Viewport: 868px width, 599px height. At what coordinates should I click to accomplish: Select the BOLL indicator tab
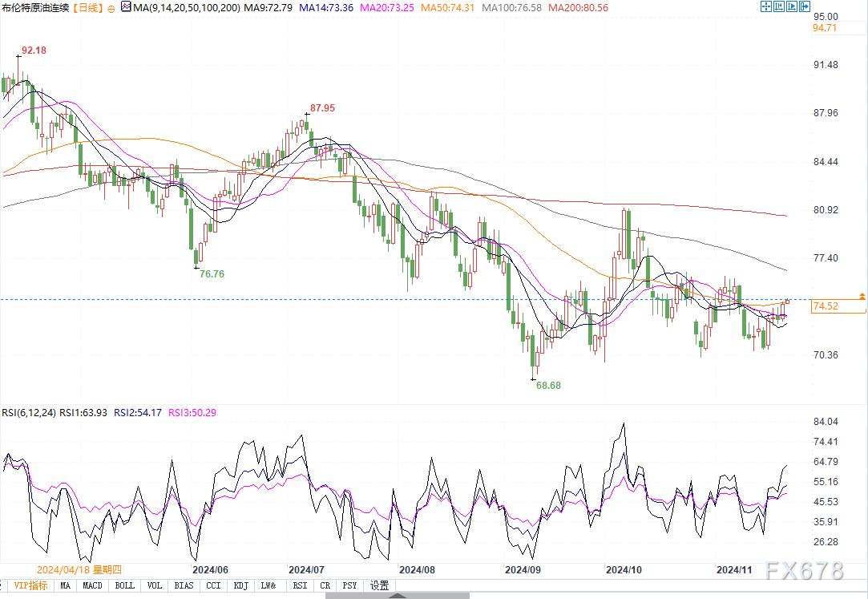click(x=124, y=586)
